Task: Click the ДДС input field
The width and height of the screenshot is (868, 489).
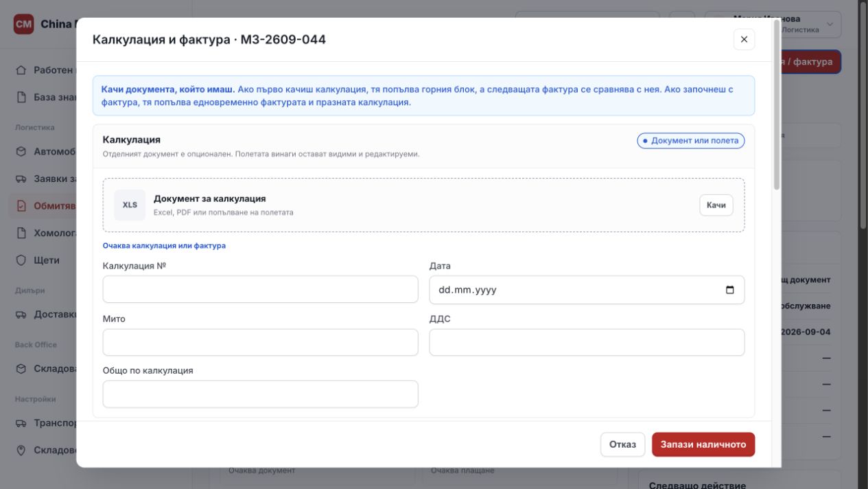Action: 587,342
